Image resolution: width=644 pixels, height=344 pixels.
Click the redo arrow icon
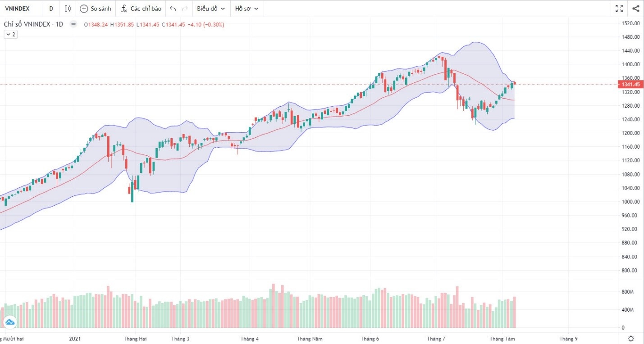[x=185, y=8]
